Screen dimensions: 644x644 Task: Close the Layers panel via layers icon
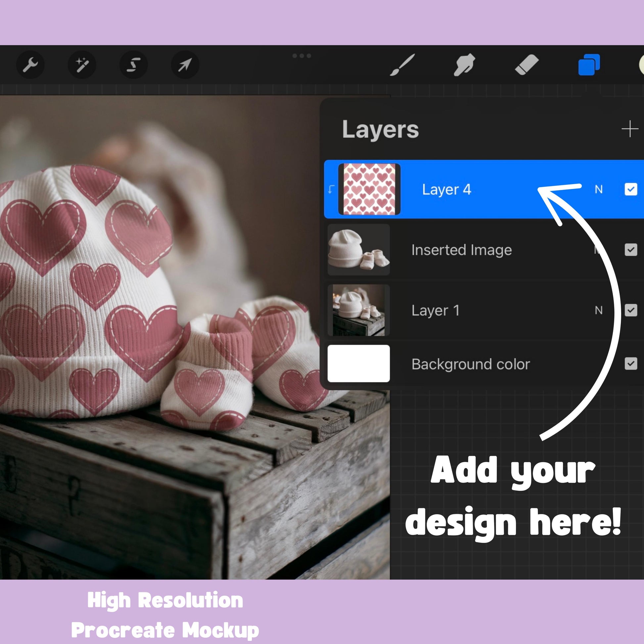589,65
